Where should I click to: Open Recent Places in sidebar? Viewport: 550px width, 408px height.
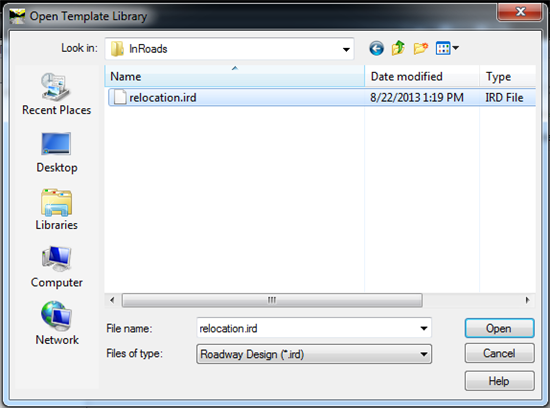click(x=56, y=94)
